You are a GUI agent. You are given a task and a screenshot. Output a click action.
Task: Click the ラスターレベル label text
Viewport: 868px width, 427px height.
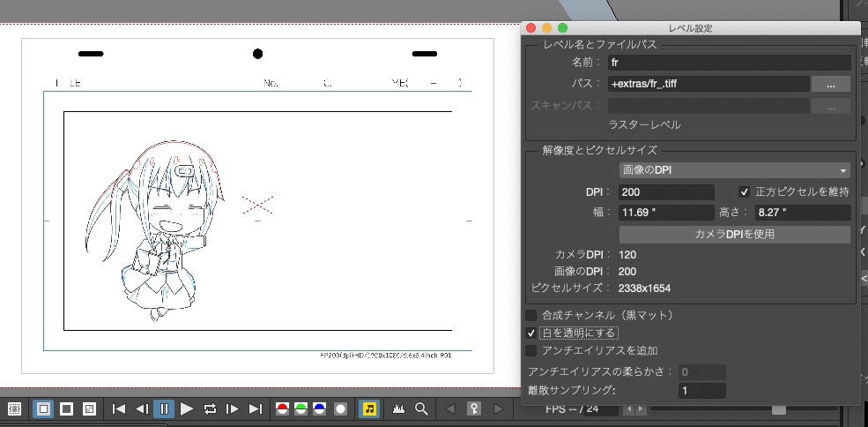pyautogui.click(x=644, y=124)
